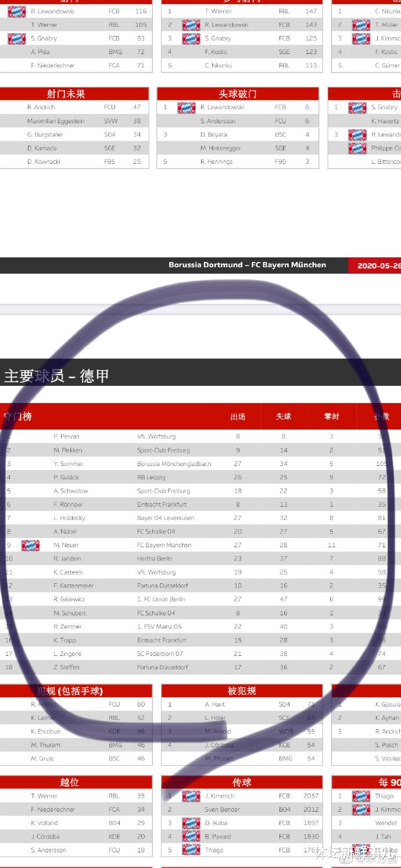Image resolution: width=401 pixels, height=868 pixels.
Task: Click the 主要球员 – 德甲 heading
Action: point(56,376)
